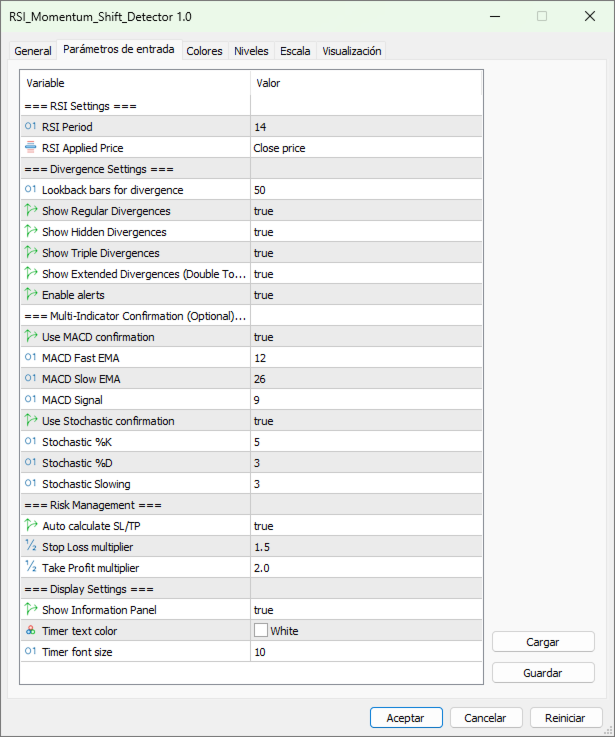615x737 pixels.
Task: Click the boolean arrow icon beside Show Triple Divergences
Action: 31,252
